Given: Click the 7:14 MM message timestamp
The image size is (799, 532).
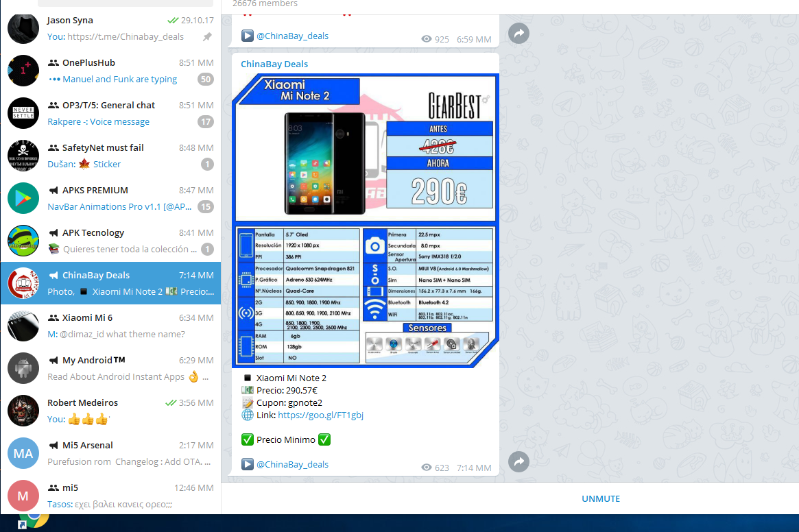Looking at the screenshot, I should 474,468.
